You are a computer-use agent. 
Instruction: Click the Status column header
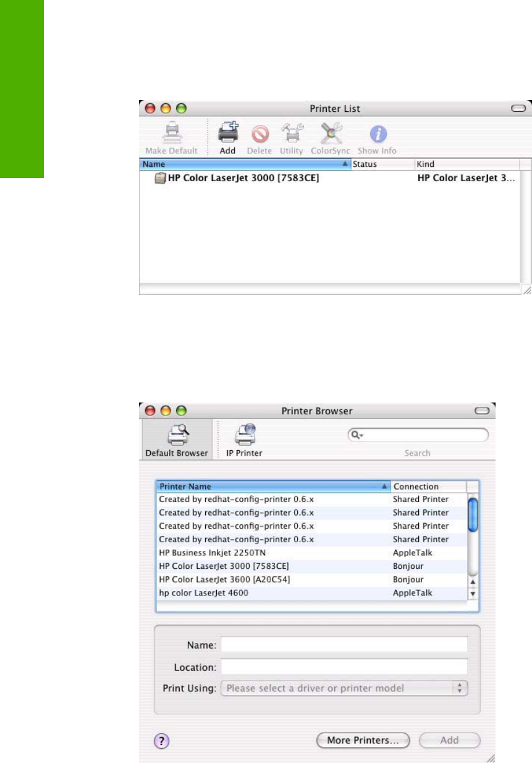pos(382,164)
